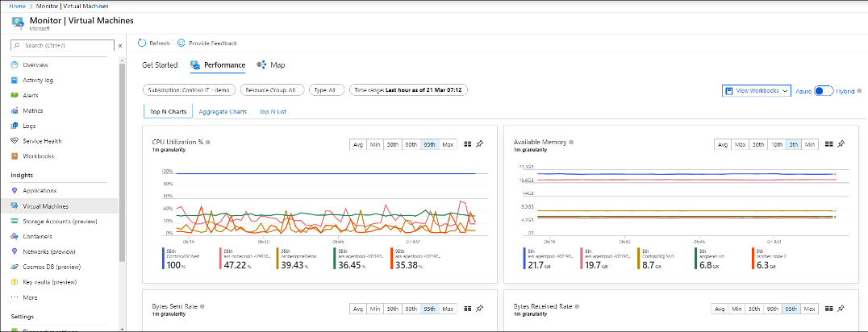
Task: Open the View Workbooks dropdown
Action: 756,91
